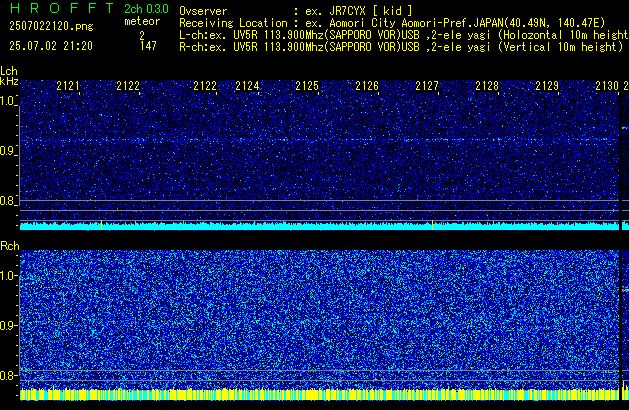Click the 2126 time tick label
The image size is (629, 410).
[x=367, y=86]
